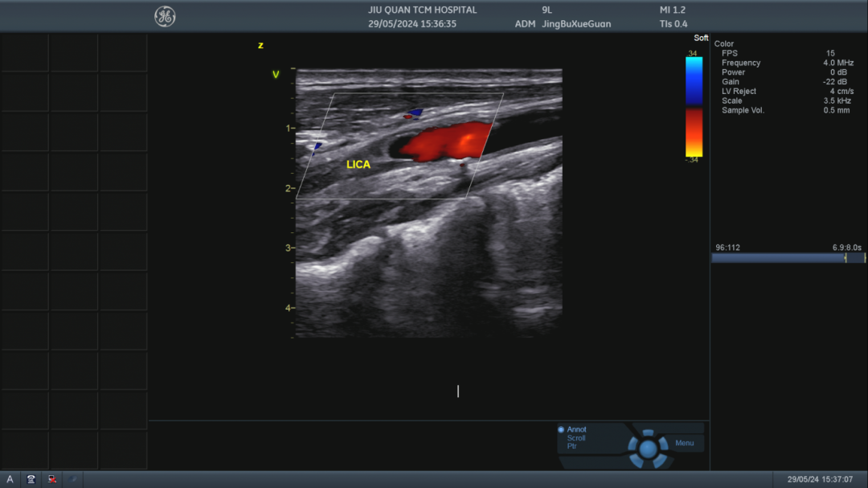Click the scale maximum 34 above color bar
This screenshot has height=488, width=868.
click(x=693, y=54)
